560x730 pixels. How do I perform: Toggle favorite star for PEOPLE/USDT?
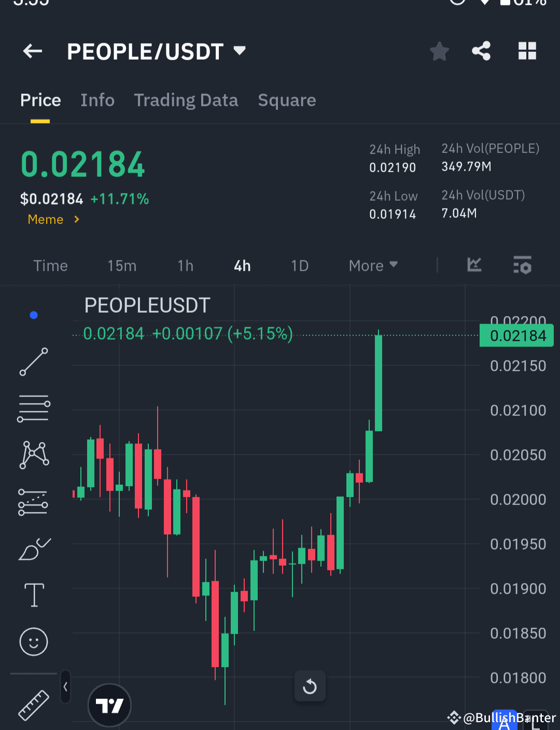pos(439,51)
